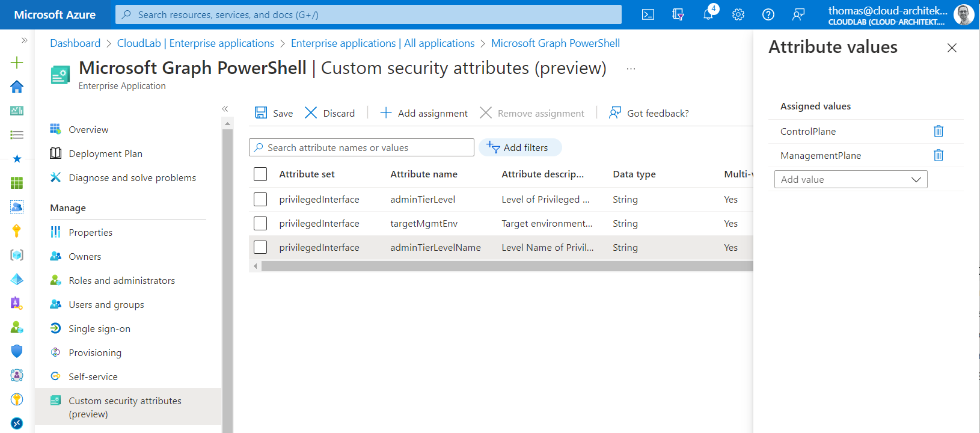Open the Add value dropdown
This screenshot has height=433, width=980.
click(x=850, y=179)
